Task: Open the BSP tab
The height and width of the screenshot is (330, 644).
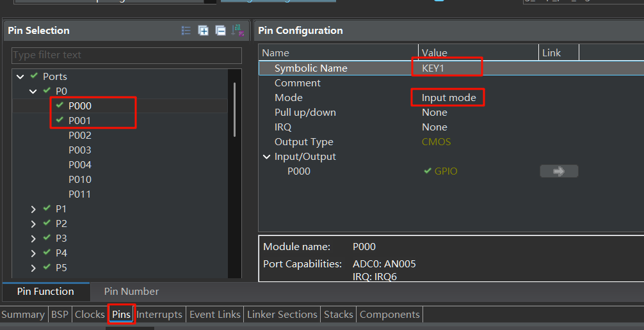Action: point(60,315)
